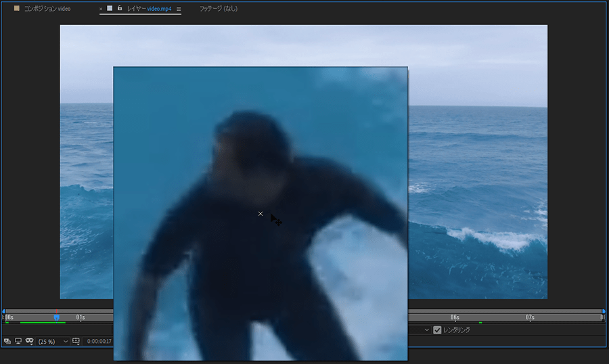Screen dimensions: 609x364
Task: Toggle the レンダリング checkbox
Action: (437, 329)
